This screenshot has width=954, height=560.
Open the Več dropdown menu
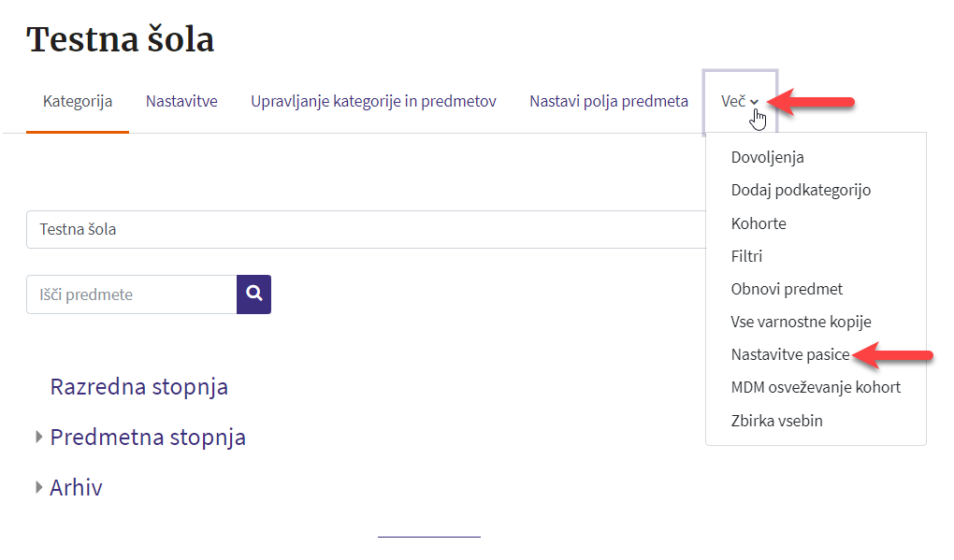[740, 102]
